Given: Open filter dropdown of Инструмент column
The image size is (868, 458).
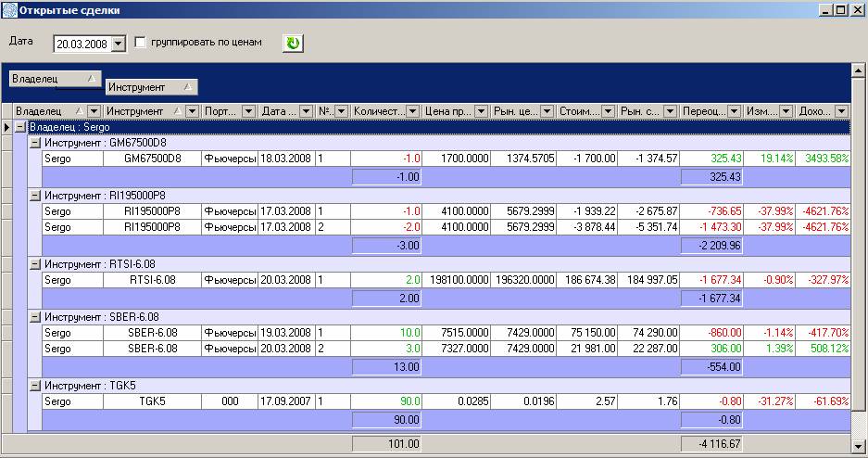Looking at the screenshot, I should tap(192, 111).
